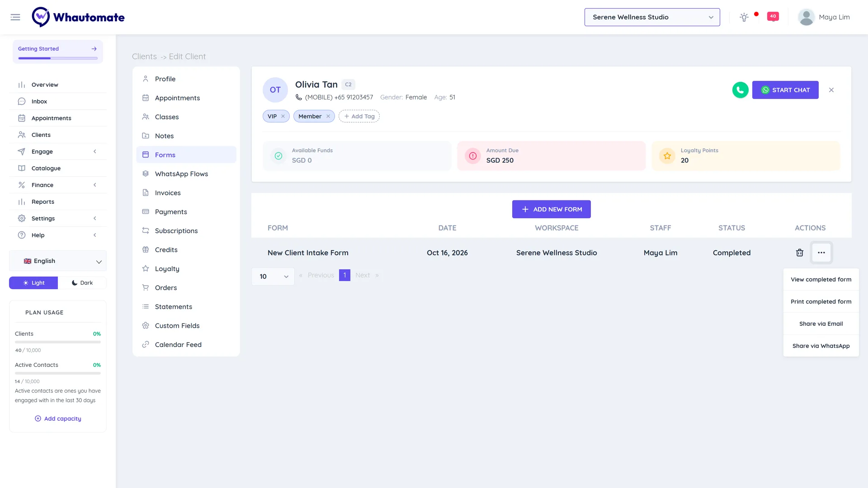This screenshot has width=868, height=488.
Task: Remove the Member tag
Action: (328, 116)
